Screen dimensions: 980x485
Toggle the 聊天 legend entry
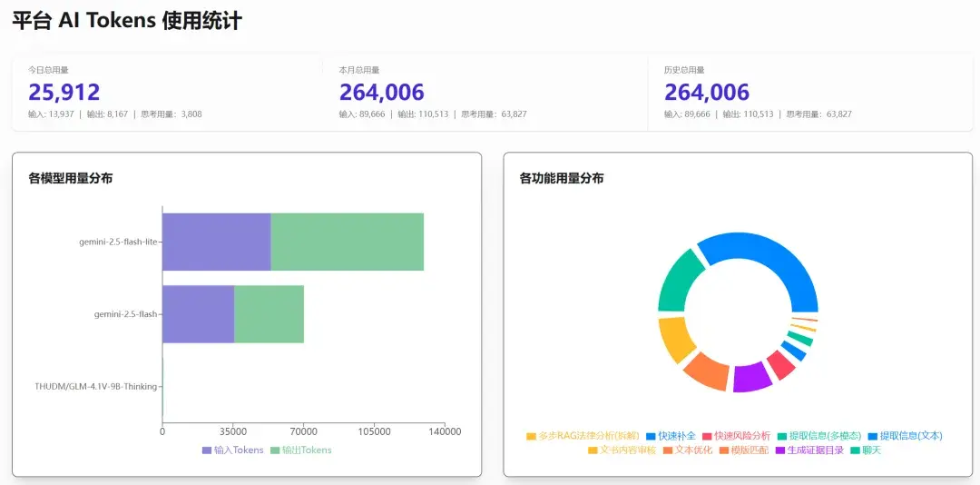click(x=865, y=450)
